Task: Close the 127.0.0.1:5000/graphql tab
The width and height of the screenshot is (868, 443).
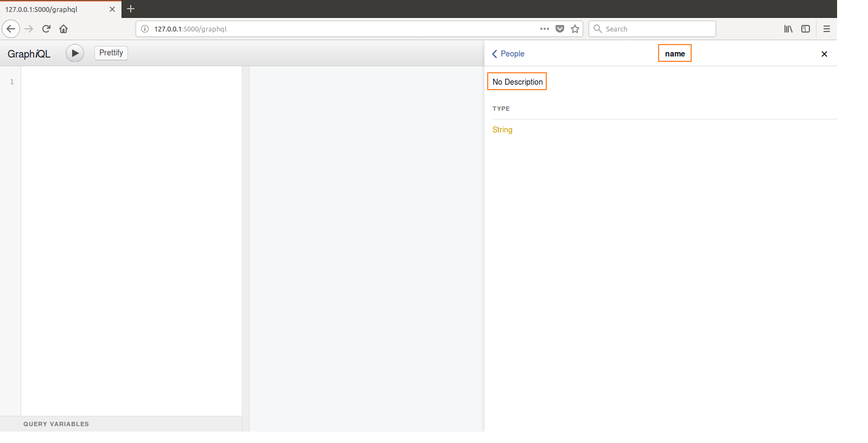Action: [112, 9]
